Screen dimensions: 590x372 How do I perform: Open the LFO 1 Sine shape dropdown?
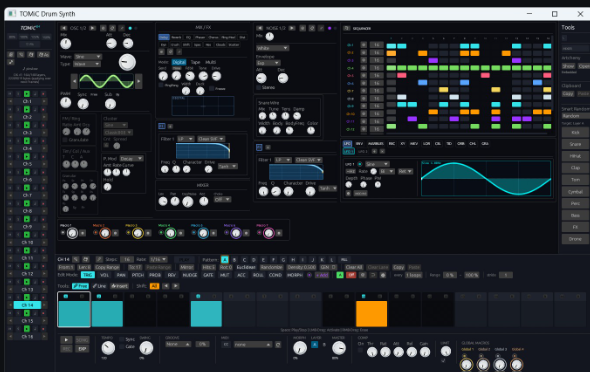[x=377, y=164]
